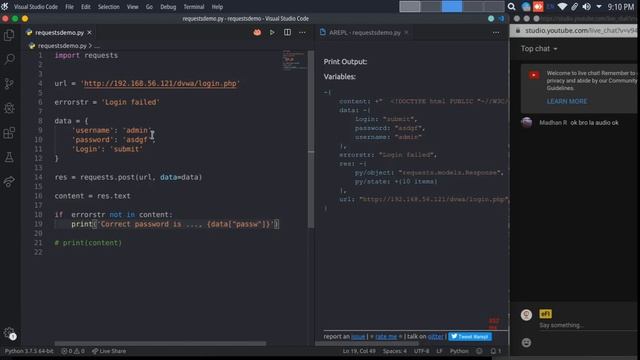The width and height of the screenshot is (640, 360).
Task: Click the Say something chat input
Action: pos(587,325)
